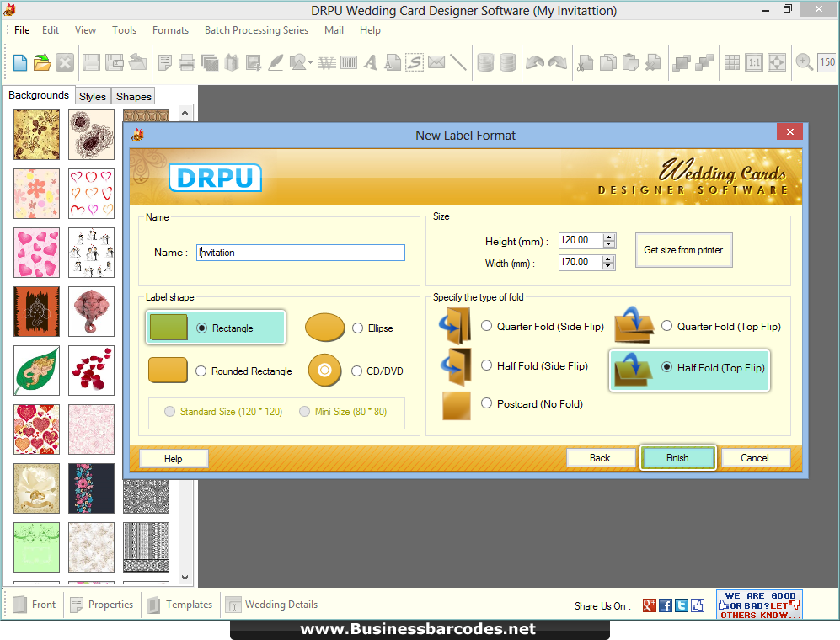The width and height of the screenshot is (840, 640).
Task: Click the Back button
Action: click(600, 458)
